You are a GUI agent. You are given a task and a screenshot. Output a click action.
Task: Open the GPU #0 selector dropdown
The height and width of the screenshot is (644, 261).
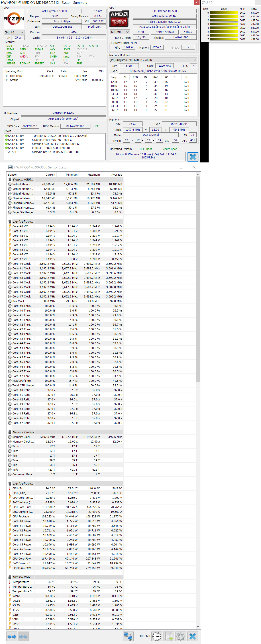tap(120, 32)
